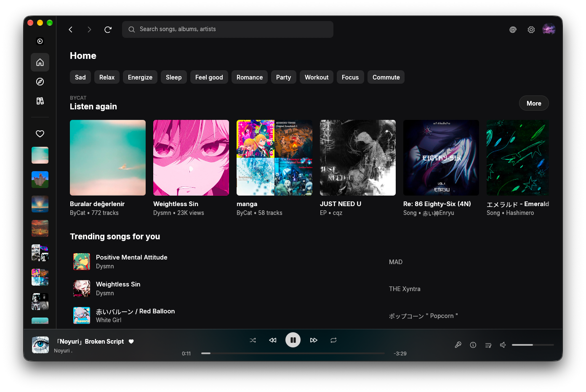Seek within the song progress bar
Viewport: 586px width, 392px height.
point(293,353)
